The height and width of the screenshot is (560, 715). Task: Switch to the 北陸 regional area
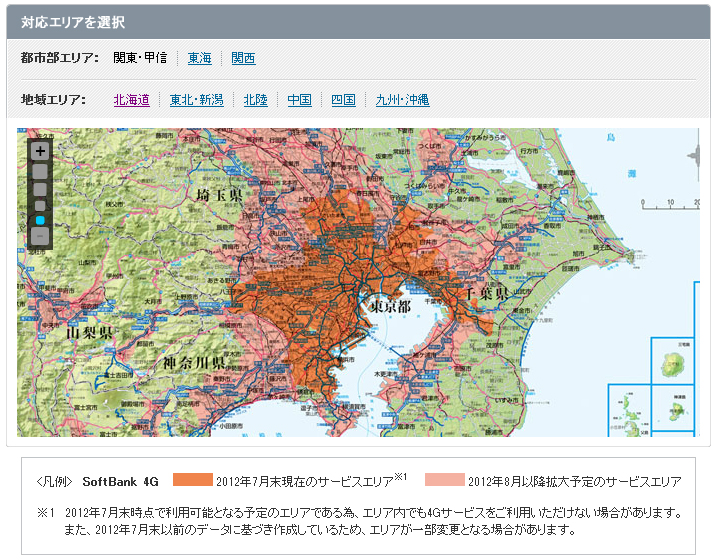click(x=255, y=100)
